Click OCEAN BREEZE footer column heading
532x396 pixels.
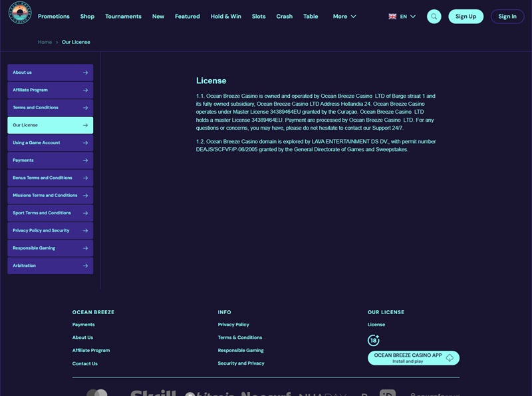click(93, 312)
